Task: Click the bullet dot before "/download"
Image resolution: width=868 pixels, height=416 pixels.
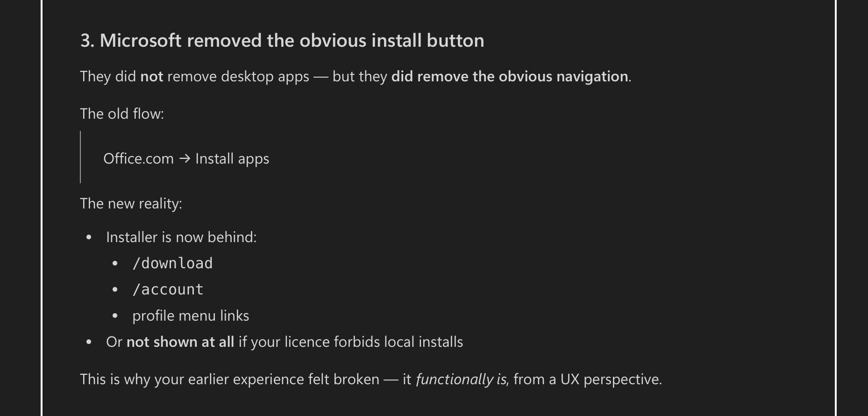Action: [x=115, y=264]
